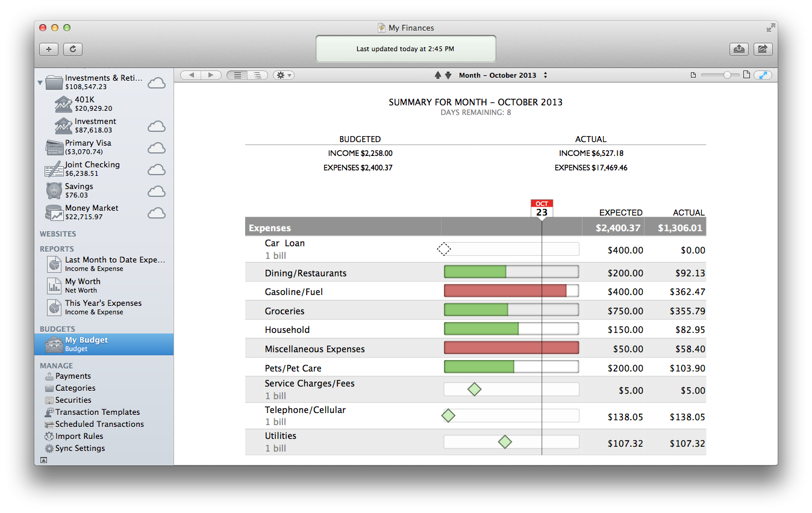Select Scheduled Transactions in Manage section
812x513 pixels.
[x=99, y=424]
